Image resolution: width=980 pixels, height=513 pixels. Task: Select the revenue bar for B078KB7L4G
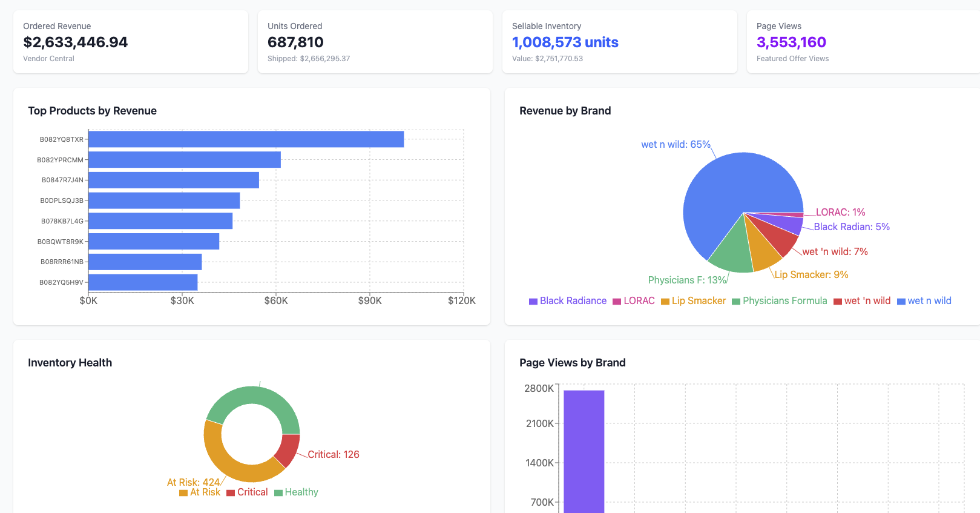tap(160, 221)
